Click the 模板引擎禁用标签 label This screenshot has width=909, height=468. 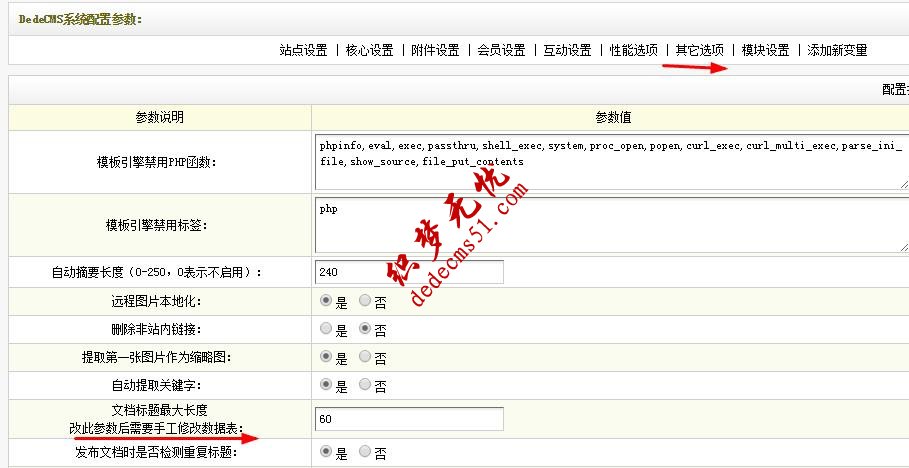pos(156,226)
